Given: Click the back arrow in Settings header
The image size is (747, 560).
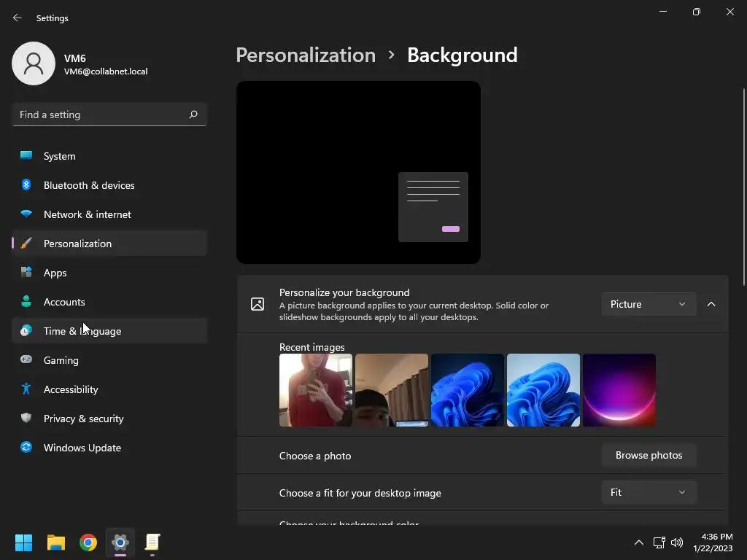Looking at the screenshot, I should coord(18,17).
